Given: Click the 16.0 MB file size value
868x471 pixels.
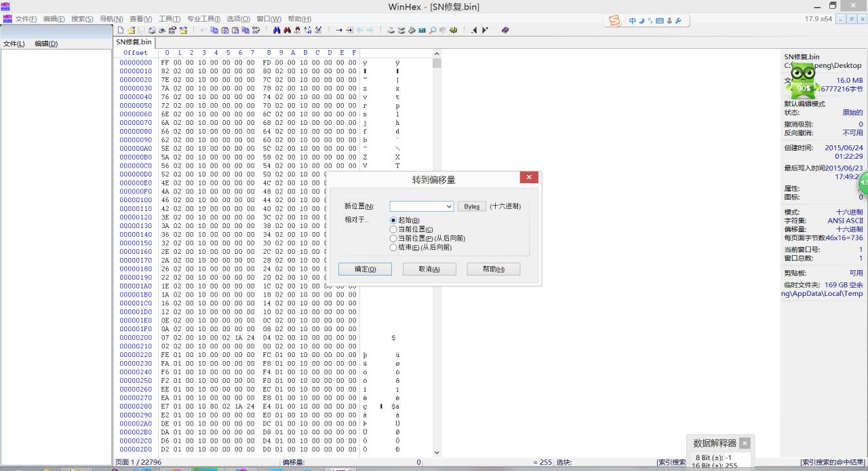Looking at the screenshot, I should click(x=850, y=80).
